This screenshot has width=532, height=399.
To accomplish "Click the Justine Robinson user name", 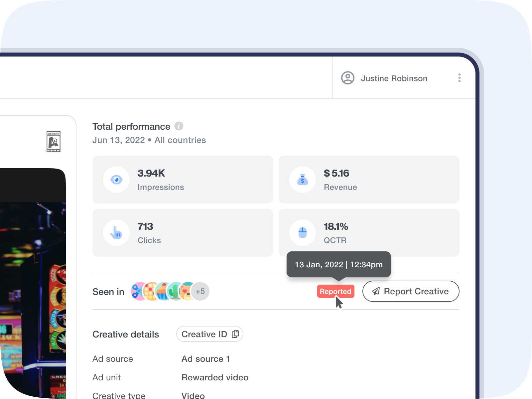I will click(x=394, y=78).
